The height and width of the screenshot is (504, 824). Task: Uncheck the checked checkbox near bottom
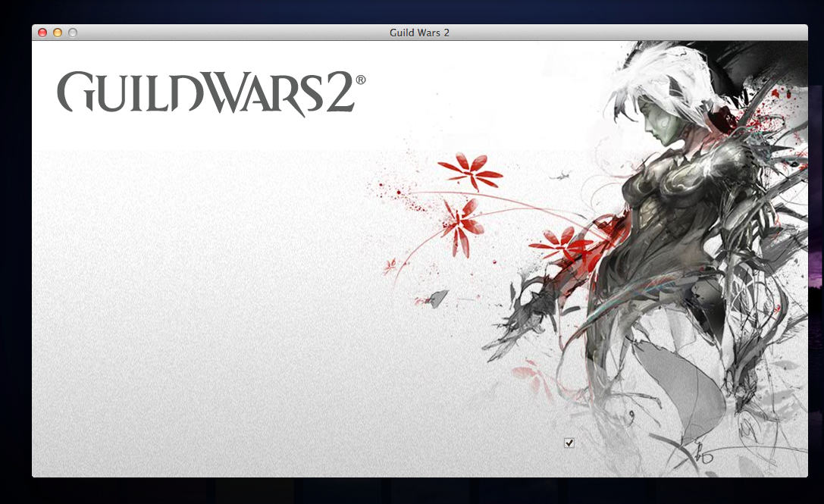click(x=569, y=443)
